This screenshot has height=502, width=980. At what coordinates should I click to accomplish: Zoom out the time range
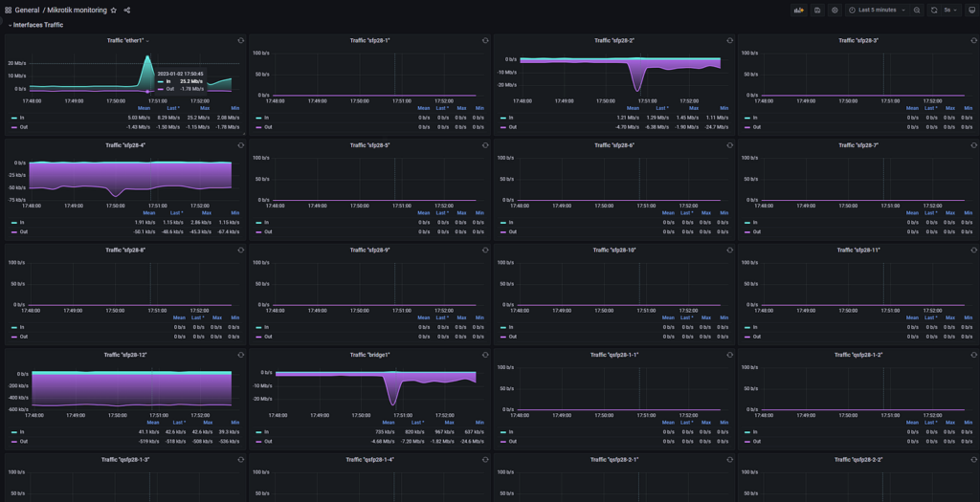[916, 10]
